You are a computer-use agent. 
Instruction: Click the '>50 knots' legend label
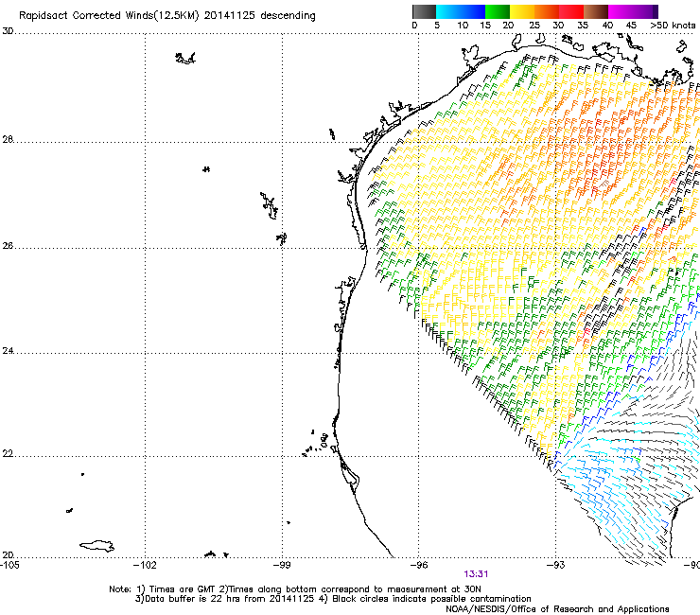(673, 26)
